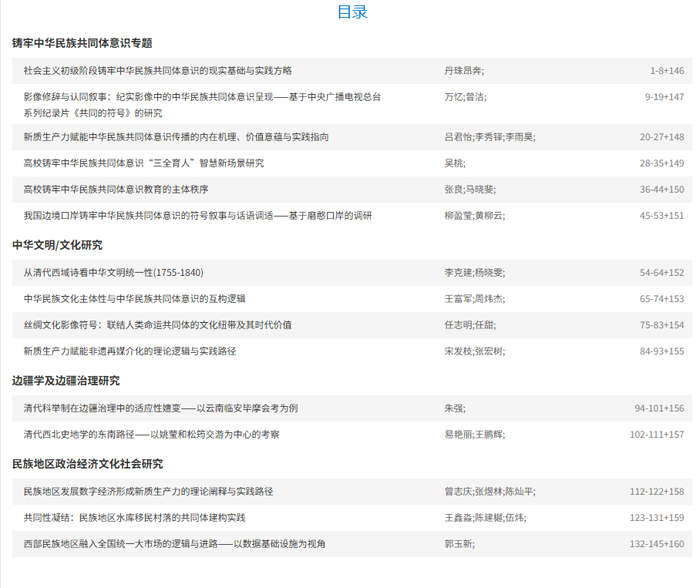Open the 丝绸文化影像符号 article
The height and width of the screenshot is (588, 700).
click(158, 325)
